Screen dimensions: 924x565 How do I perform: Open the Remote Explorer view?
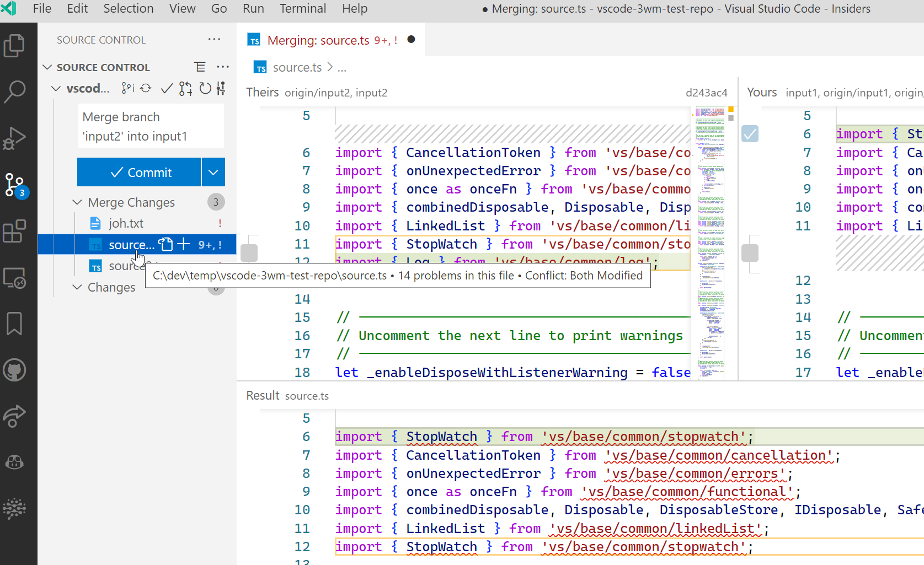click(15, 278)
